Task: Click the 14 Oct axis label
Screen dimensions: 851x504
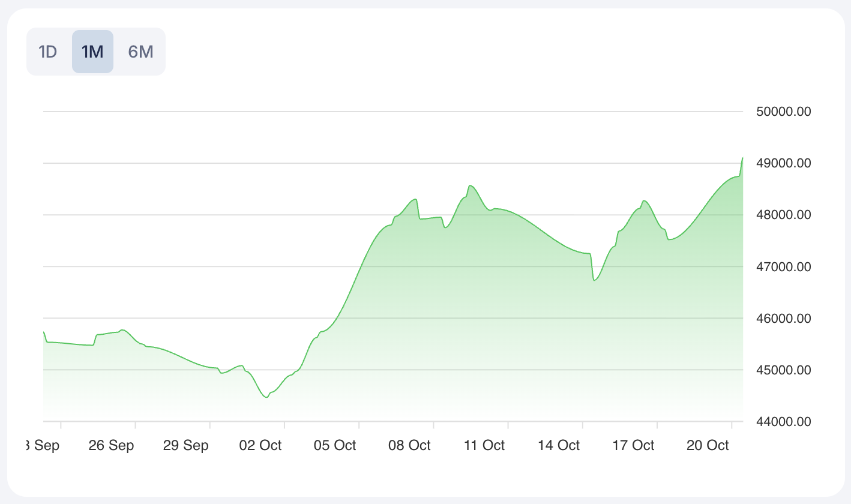Action: point(559,445)
